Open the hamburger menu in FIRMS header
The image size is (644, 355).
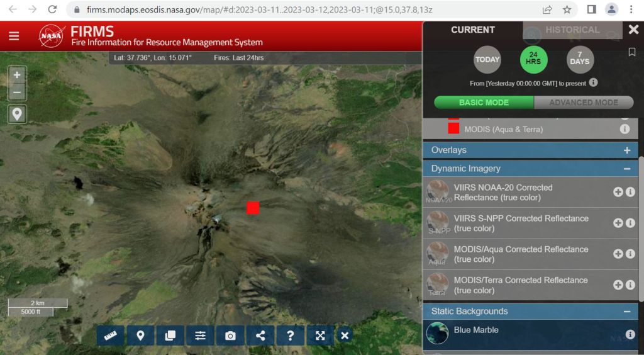point(14,37)
